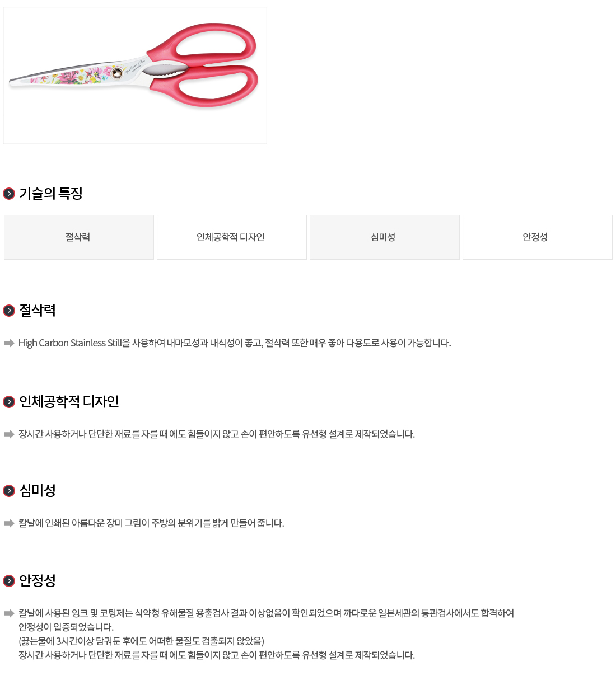Viewport: 616px width, 685px height.
Task: Click the gray arrow before 칼날에 사용된 잉크 text
Action: pos(9,613)
